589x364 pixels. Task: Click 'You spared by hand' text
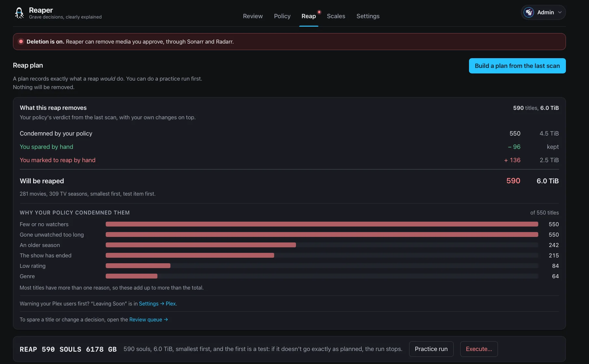coord(47,147)
